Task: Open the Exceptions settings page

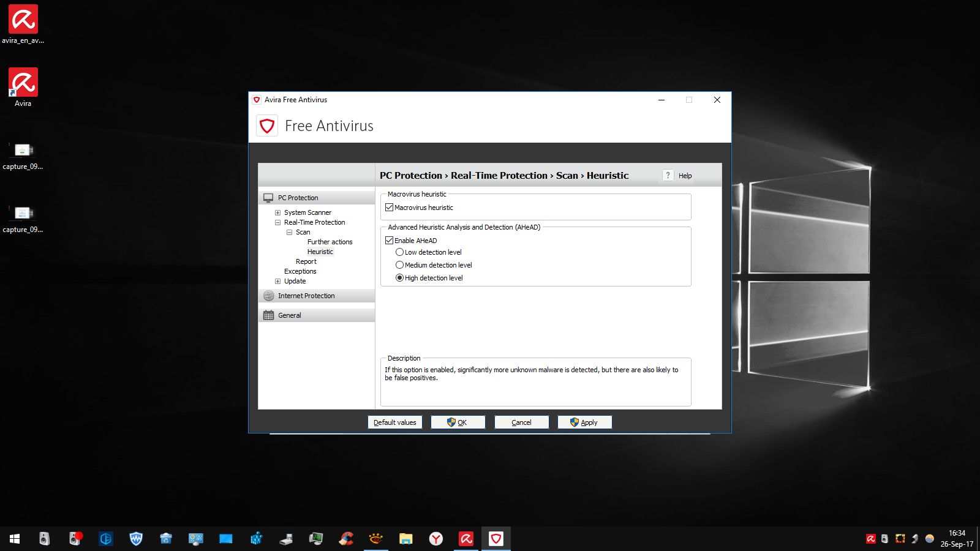Action: coord(300,271)
